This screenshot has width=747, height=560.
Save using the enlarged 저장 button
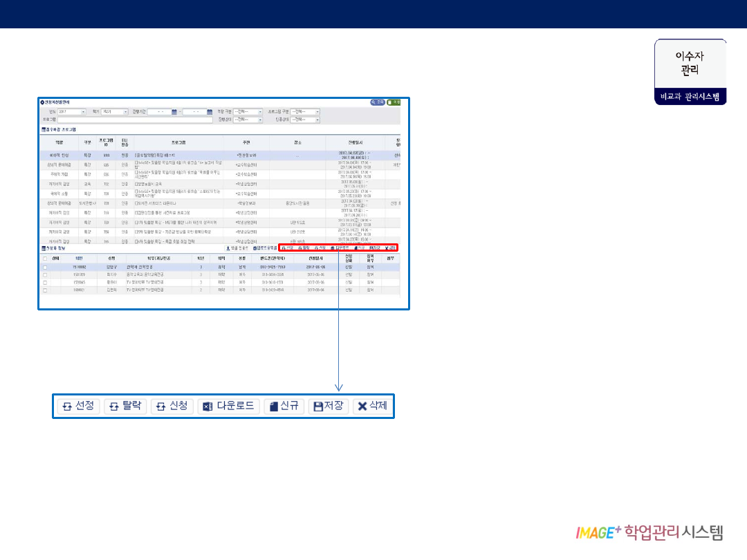coord(329,407)
